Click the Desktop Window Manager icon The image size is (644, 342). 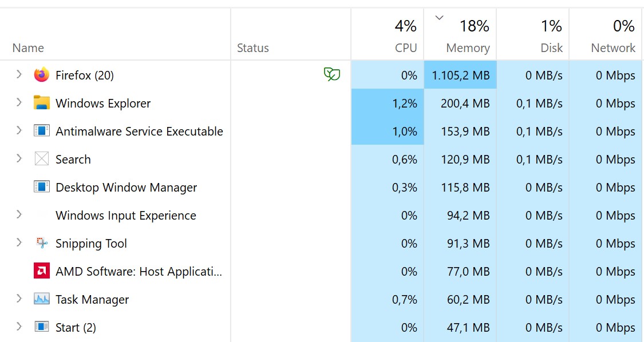[x=41, y=187]
